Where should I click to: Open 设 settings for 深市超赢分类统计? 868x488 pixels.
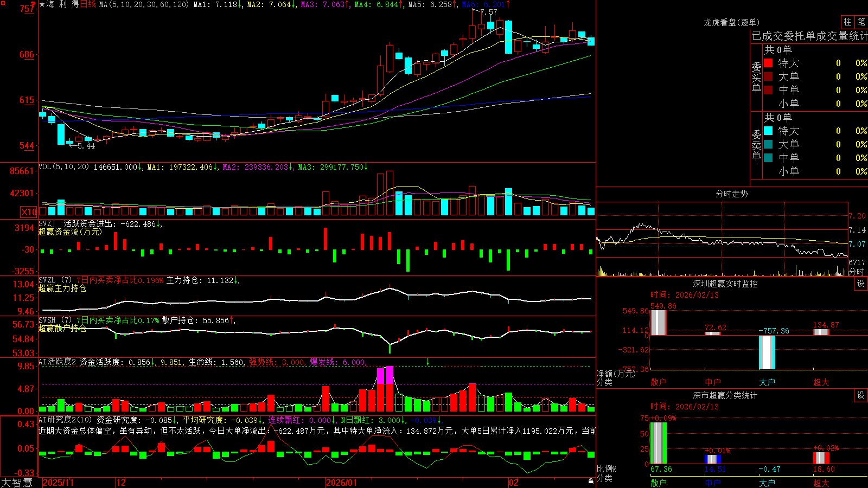(x=861, y=395)
